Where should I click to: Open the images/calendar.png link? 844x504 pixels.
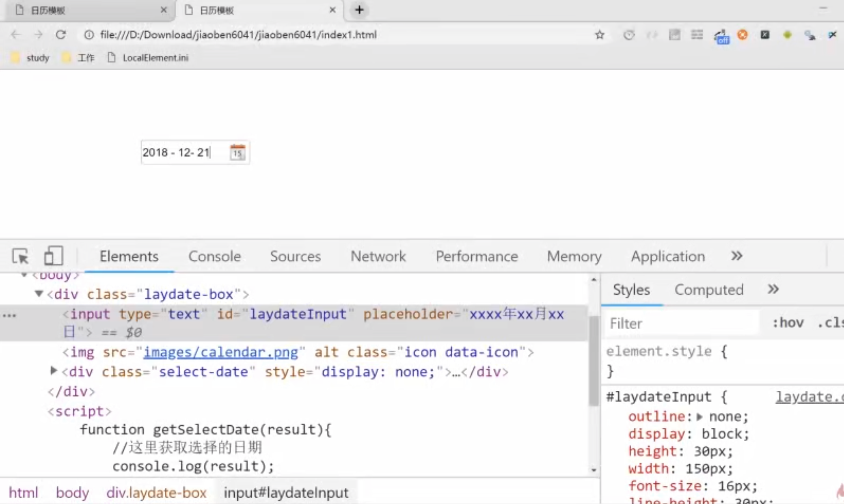click(220, 352)
